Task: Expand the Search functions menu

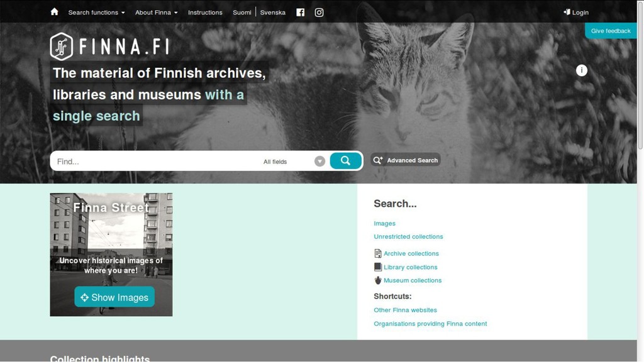Action: 96,13
